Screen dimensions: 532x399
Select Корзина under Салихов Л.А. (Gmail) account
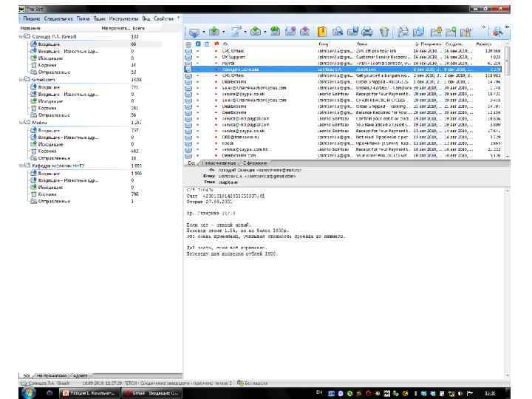coord(47,65)
